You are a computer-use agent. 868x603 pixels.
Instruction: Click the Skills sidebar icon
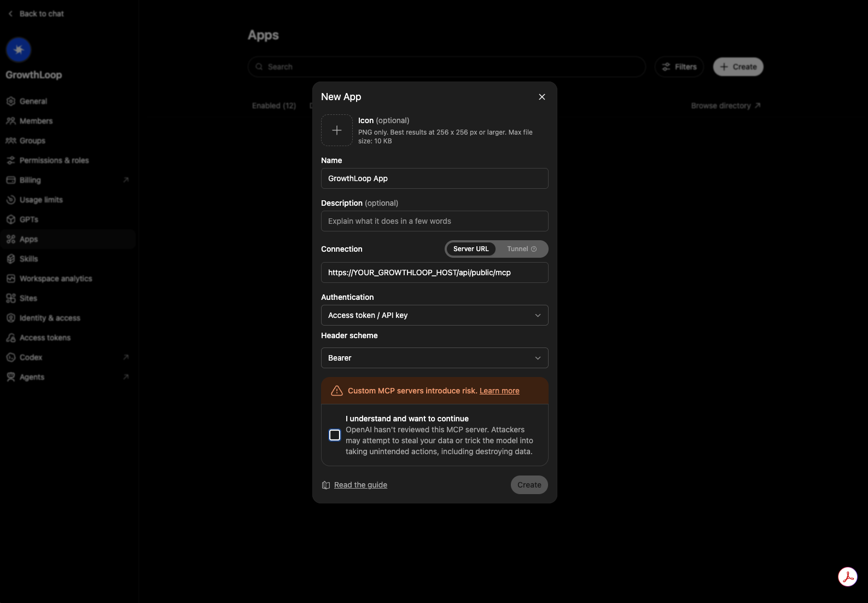pyautogui.click(x=11, y=259)
